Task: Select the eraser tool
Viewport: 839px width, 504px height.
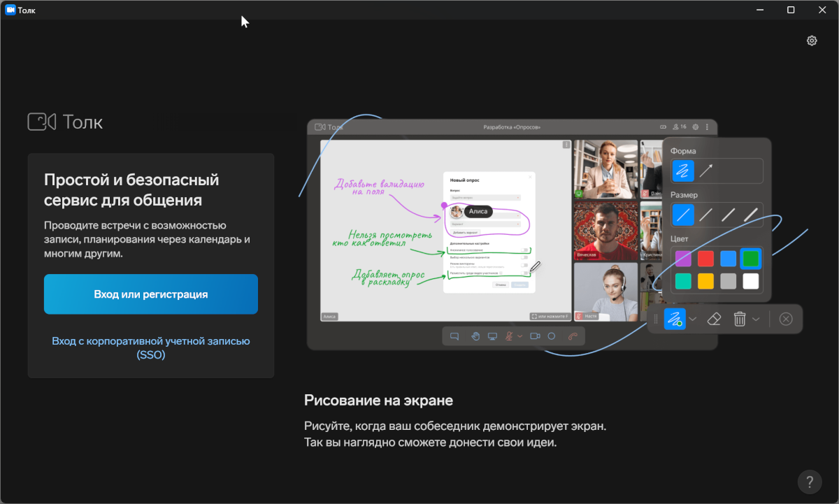Action: [x=714, y=319]
